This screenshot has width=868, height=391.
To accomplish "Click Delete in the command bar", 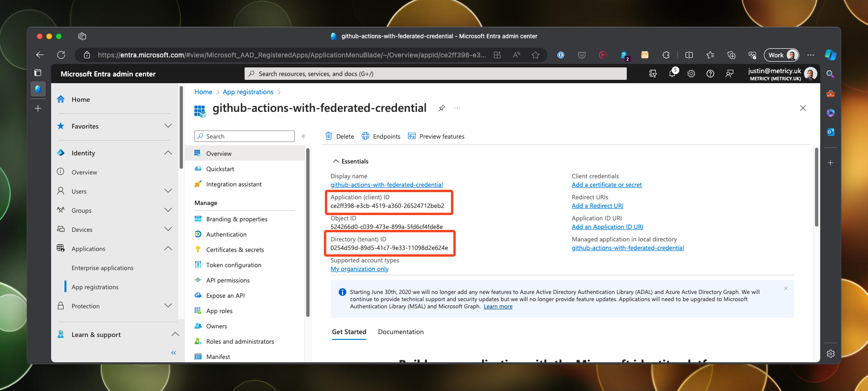I will click(x=340, y=136).
